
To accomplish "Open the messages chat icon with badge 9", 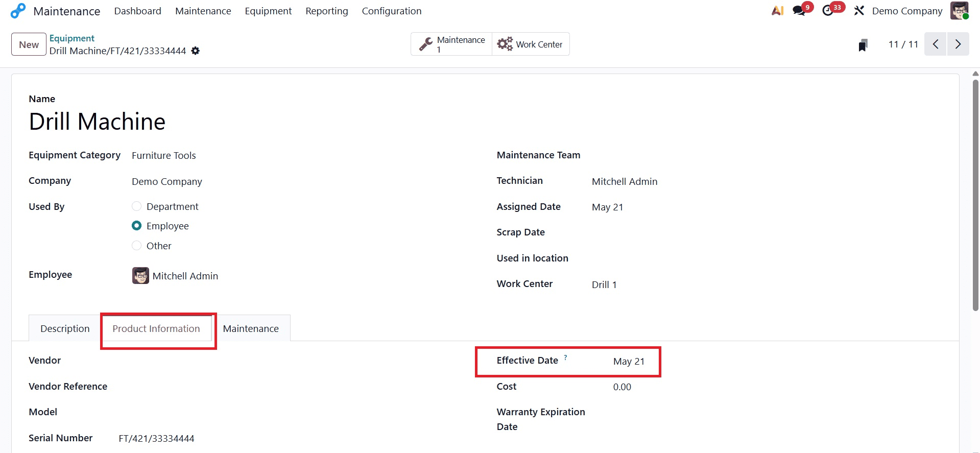I will (x=799, y=11).
